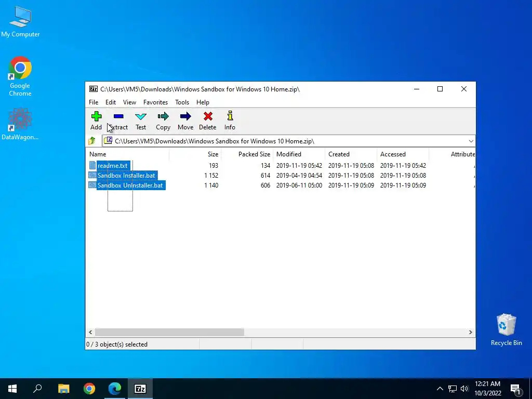Launch Chrome from the taskbar
The width and height of the screenshot is (532, 399).
89,389
